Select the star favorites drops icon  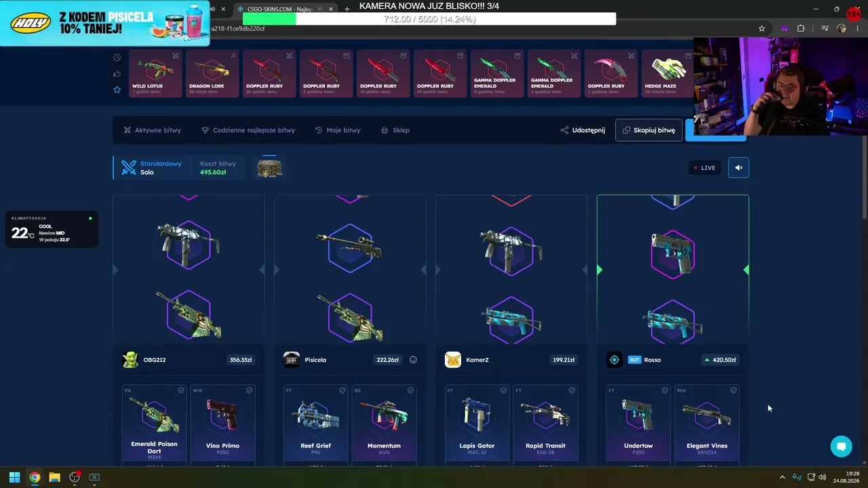[117, 89]
